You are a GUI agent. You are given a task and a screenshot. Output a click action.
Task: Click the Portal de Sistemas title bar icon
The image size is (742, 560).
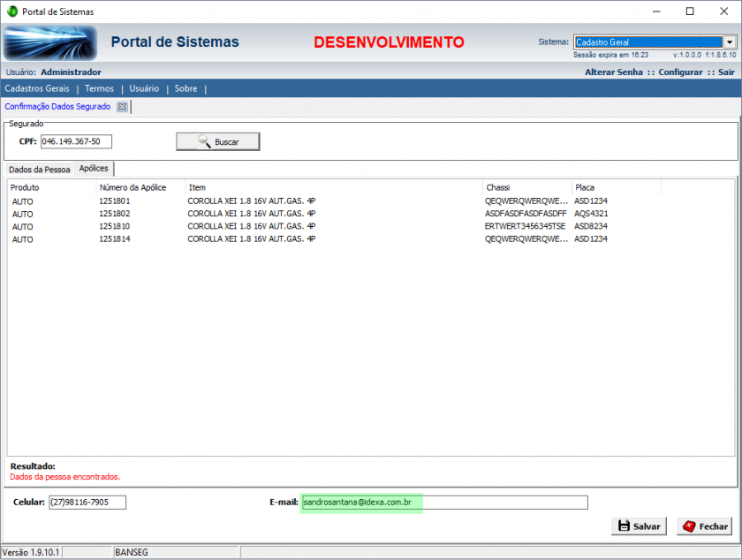[x=12, y=11]
